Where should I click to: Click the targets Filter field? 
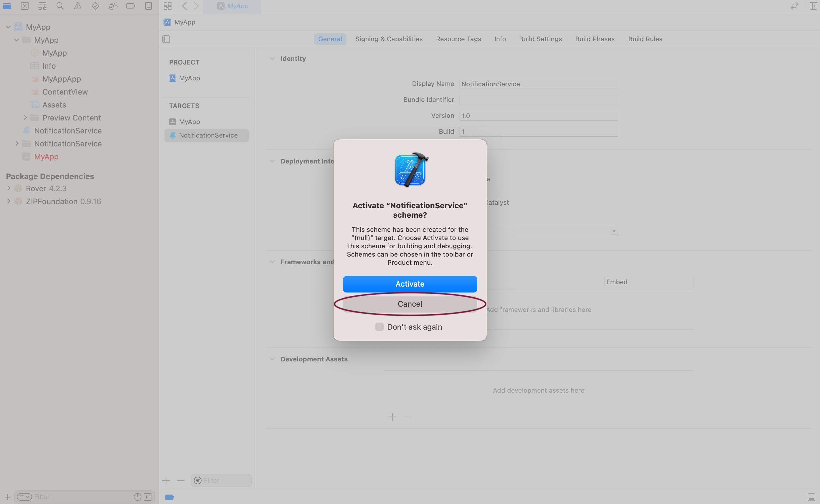[x=221, y=480]
